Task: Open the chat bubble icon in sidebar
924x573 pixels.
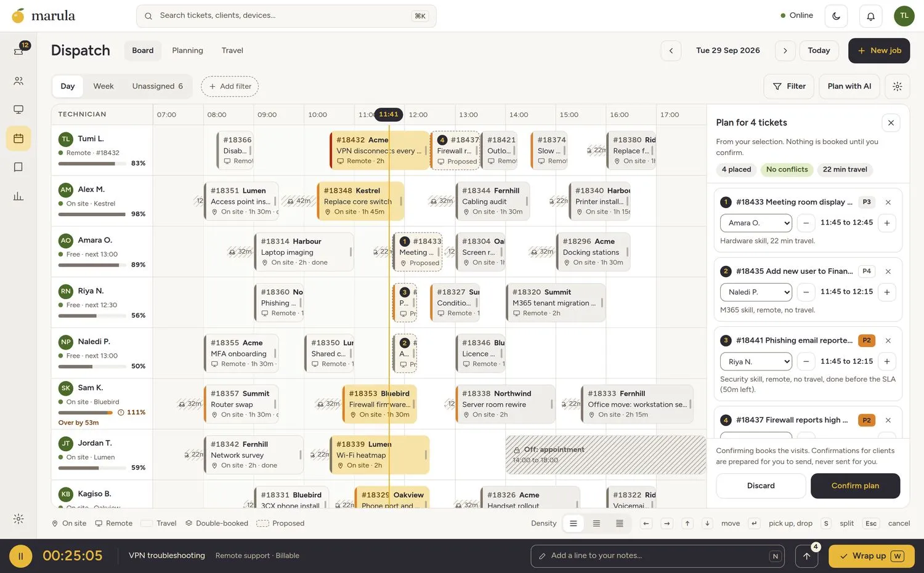Action: pyautogui.click(x=18, y=167)
